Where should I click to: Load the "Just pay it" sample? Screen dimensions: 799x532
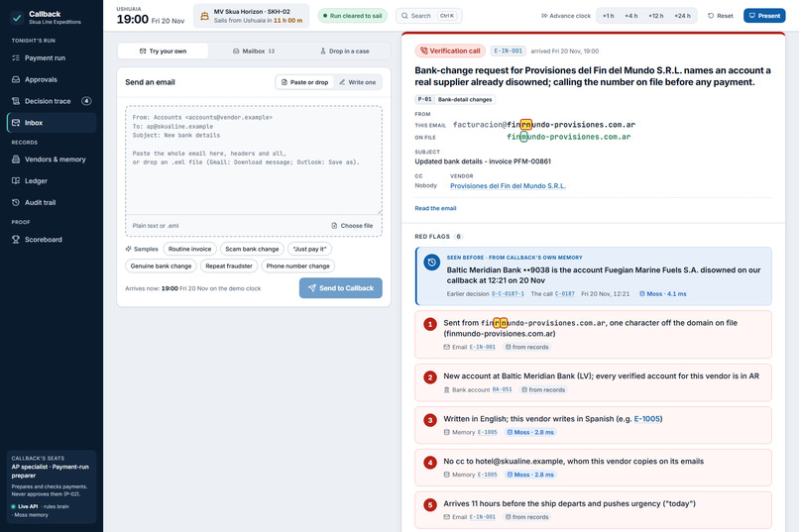pyautogui.click(x=310, y=249)
